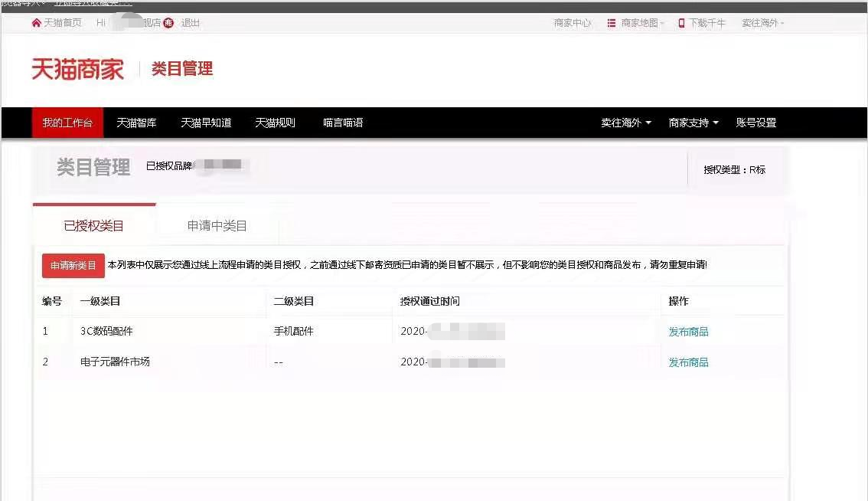Click the red 申请新类目 button
This screenshot has height=501, width=868.
pyautogui.click(x=73, y=266)
